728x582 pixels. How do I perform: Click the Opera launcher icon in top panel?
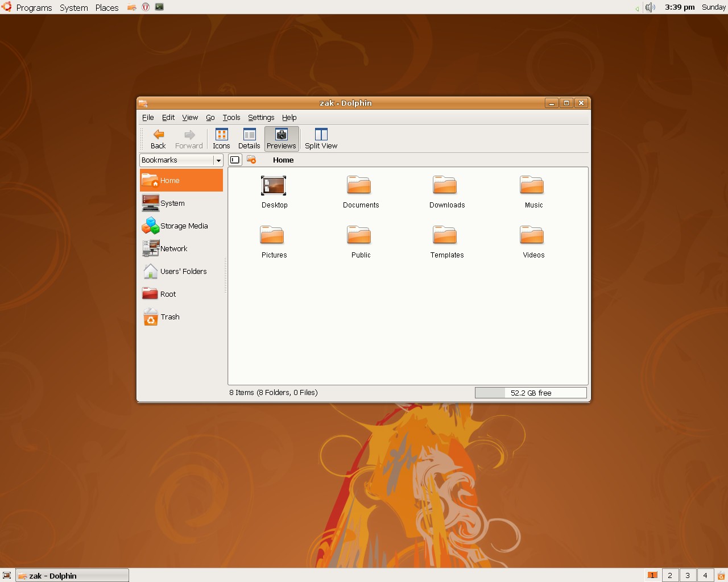point(146,7)
